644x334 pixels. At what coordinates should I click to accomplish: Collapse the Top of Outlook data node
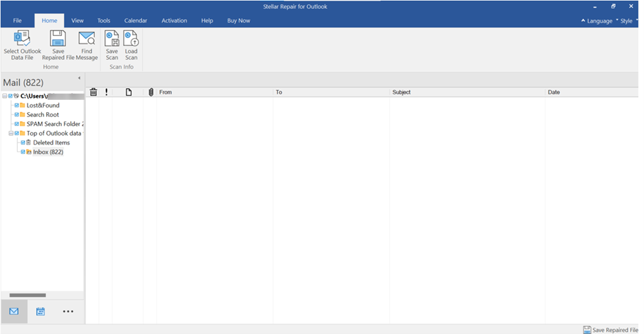pos(11,134)
